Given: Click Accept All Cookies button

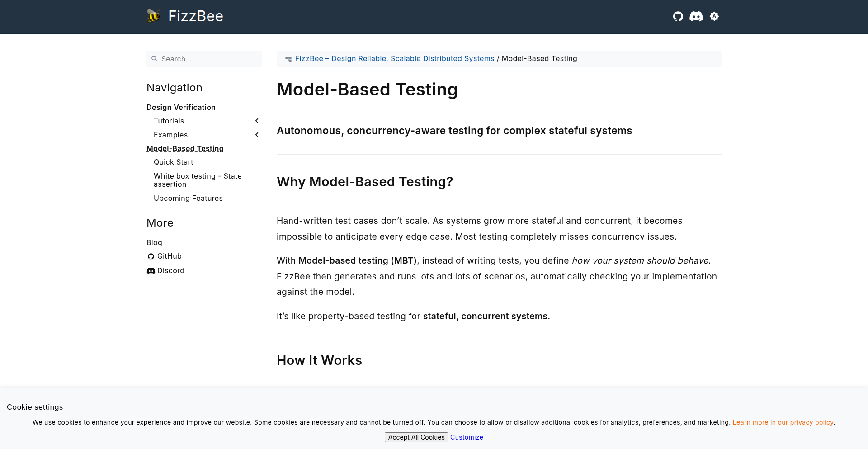Looking at the screenshot, I should (x=416, y=437).
